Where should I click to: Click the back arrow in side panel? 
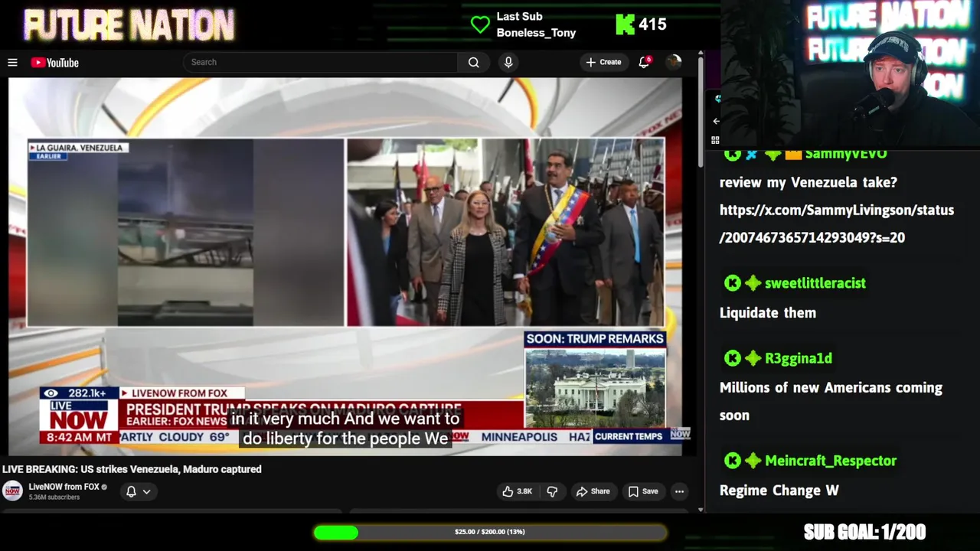716,121
